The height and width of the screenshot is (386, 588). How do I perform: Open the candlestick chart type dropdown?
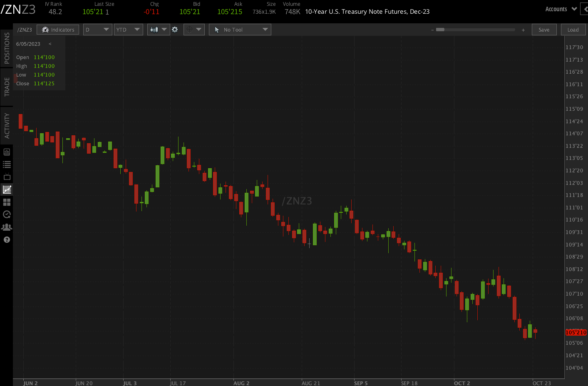159,30
